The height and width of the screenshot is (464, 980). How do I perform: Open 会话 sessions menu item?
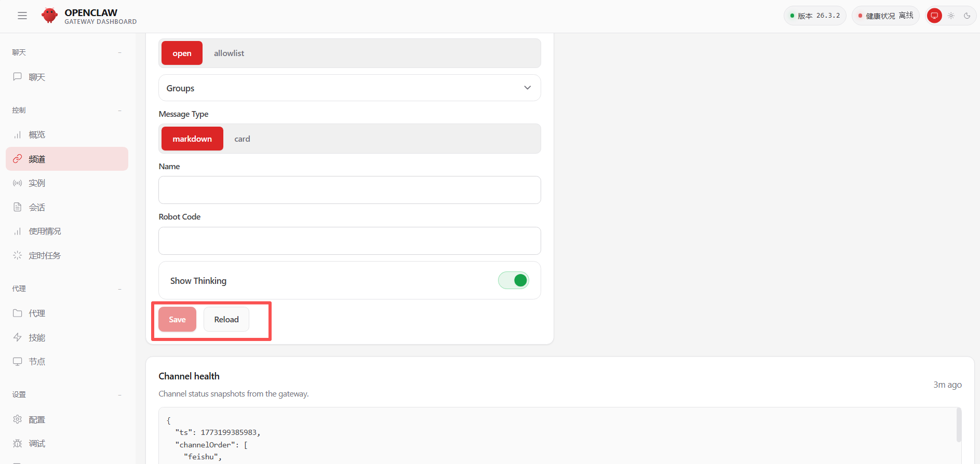click(x=37, y=208)
